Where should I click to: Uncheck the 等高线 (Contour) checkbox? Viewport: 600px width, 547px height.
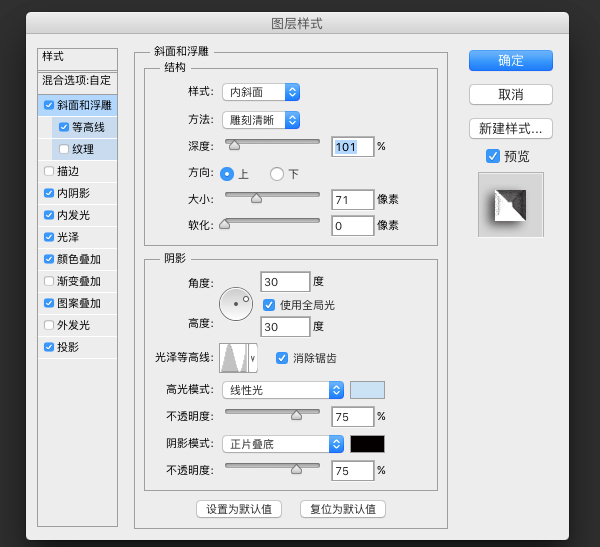[x=64, y=127]
